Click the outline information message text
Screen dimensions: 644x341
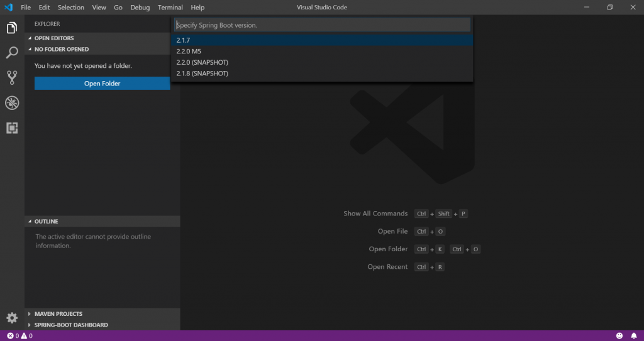pyautogui.click(x=93, y=241)
